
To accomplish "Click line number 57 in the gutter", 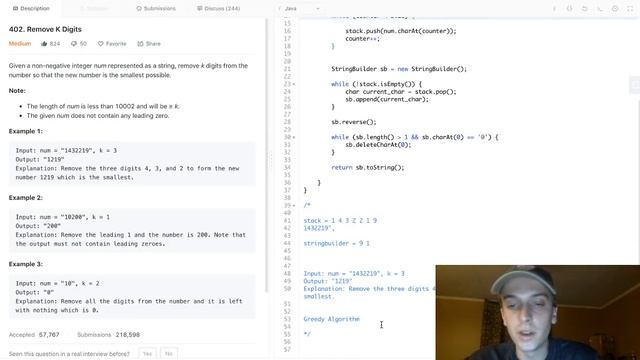I will (287, 349).
